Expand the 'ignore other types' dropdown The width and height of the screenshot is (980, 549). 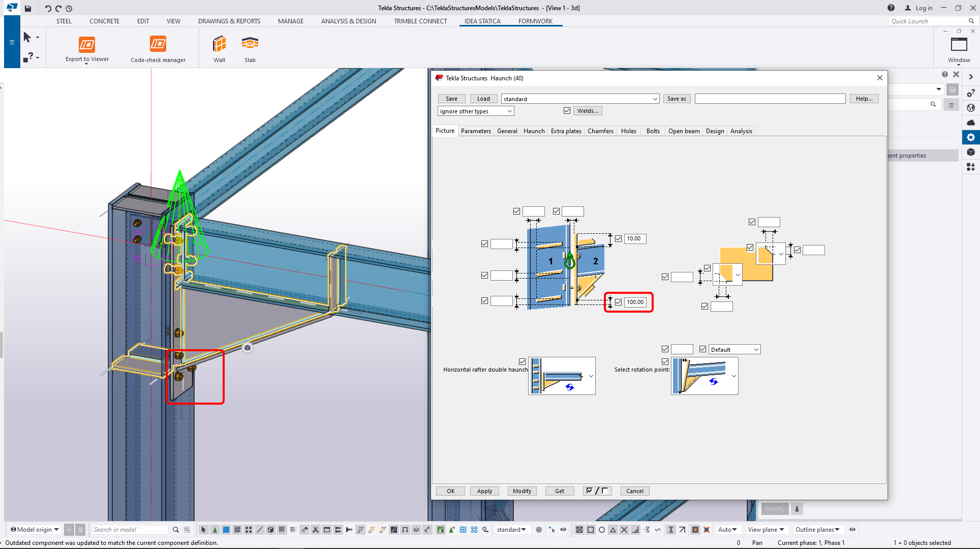tap(509, 111)
